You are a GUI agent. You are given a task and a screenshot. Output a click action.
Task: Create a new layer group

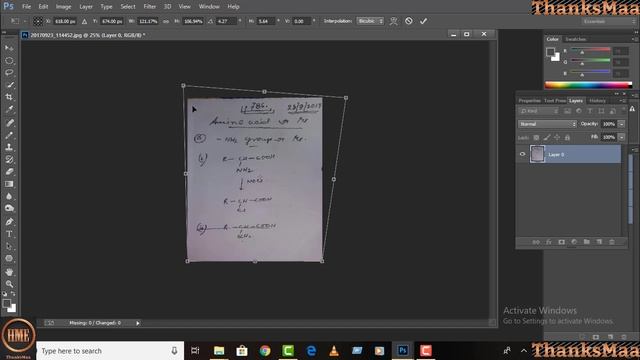click(587, 242)
